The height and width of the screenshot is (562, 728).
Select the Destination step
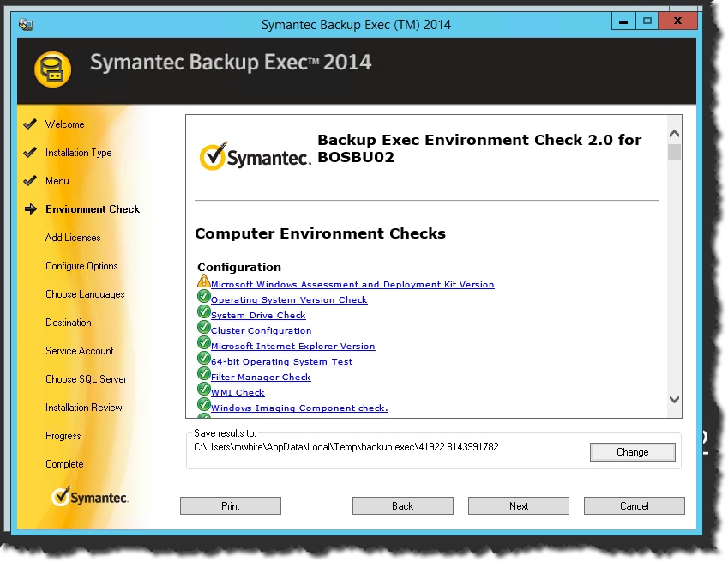point(69,323)
